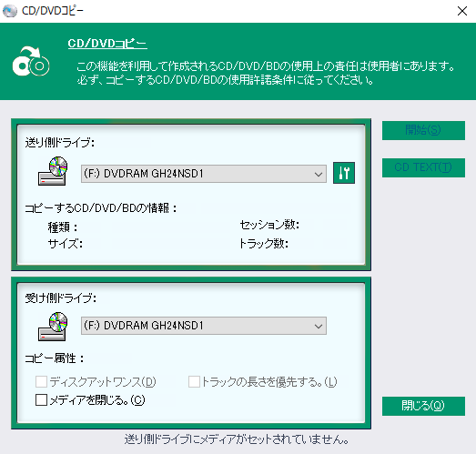476x454 pixels.
Task: Click the CD TEXT(T) button
Action: click(423, 167)
